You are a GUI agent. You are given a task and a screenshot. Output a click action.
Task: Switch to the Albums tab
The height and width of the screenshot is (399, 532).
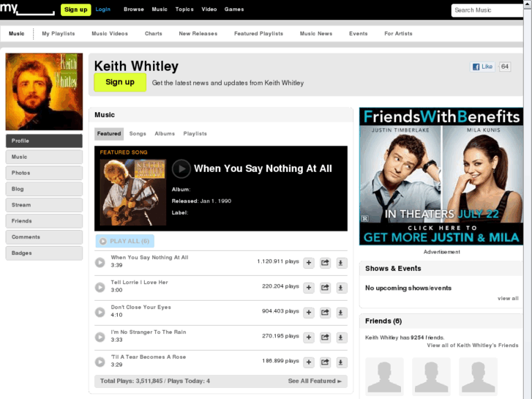tap(165, 134)
